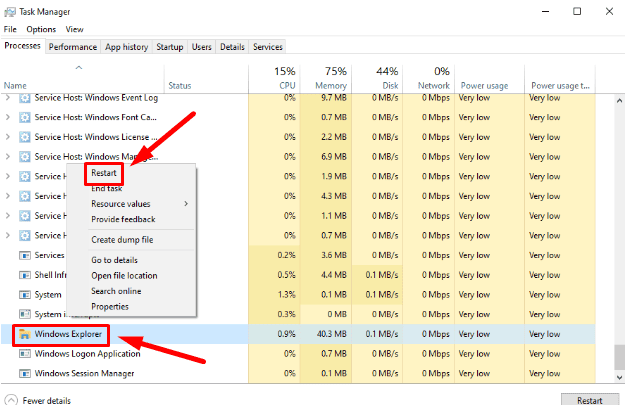Expand the service host row with 1.1 MB memory
This screenshot has height=405, width=626.
tap(8, 216)
